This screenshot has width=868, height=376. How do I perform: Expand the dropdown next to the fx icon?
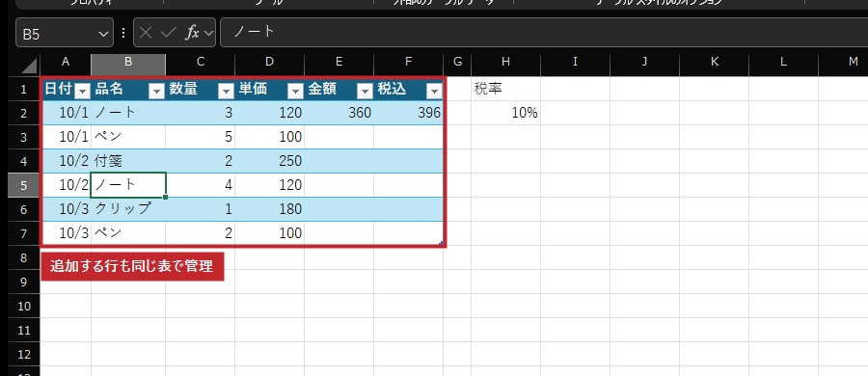tap(208, 33)
